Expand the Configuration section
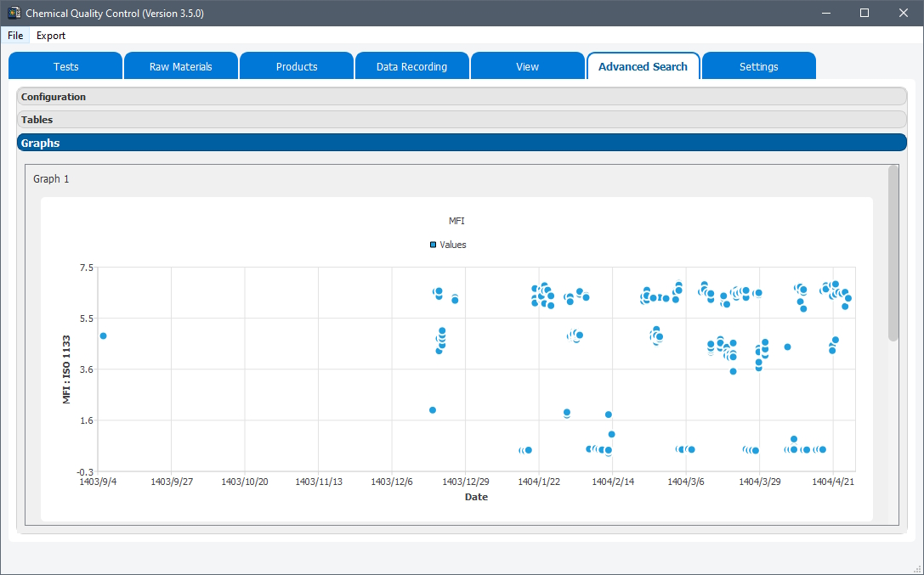924x575 pixels. click(54, 96)
